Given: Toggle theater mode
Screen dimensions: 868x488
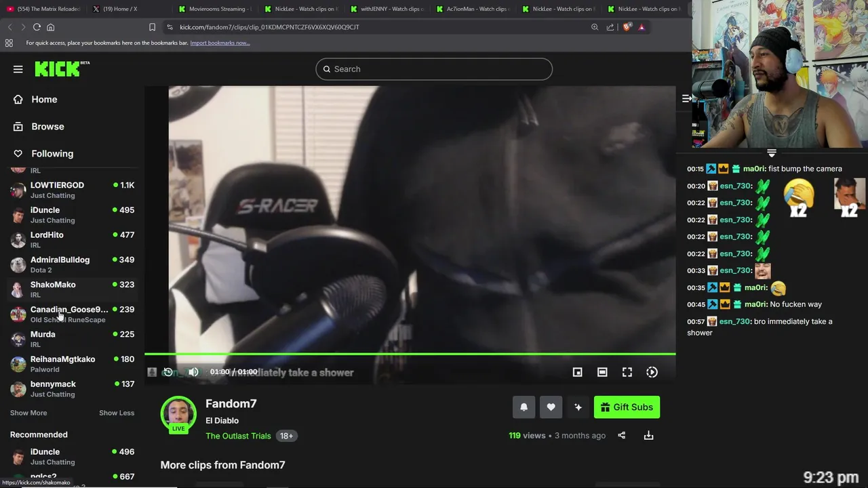Looking at the screenshot, I should point(602,372).
